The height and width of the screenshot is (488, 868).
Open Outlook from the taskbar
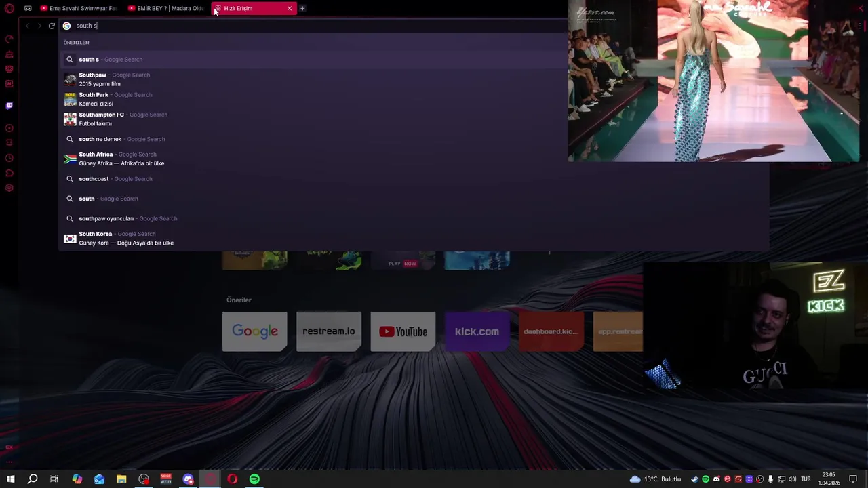[x=99, y=479]
